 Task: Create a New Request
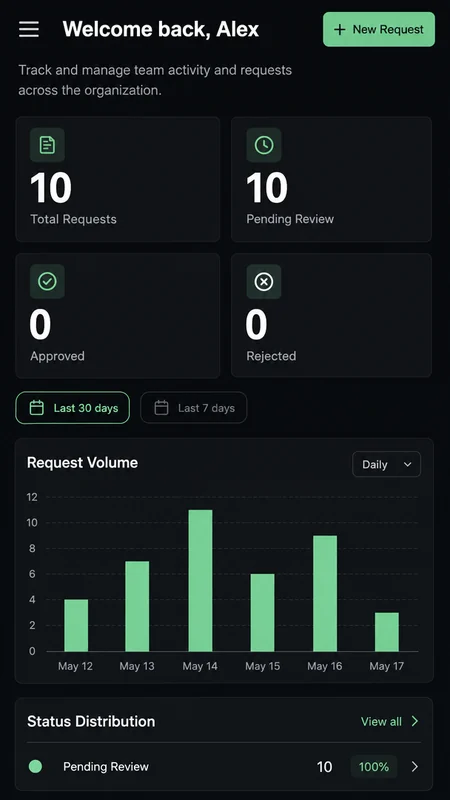(x=379, y=30)
